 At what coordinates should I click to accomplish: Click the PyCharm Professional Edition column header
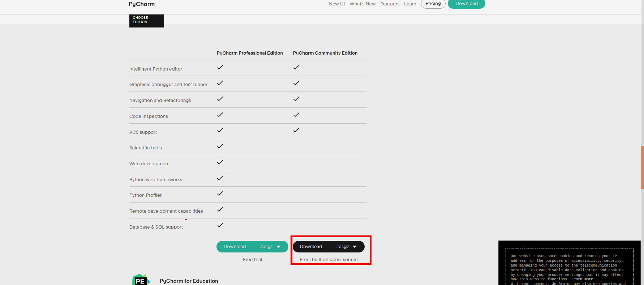[x=250, y=53]
